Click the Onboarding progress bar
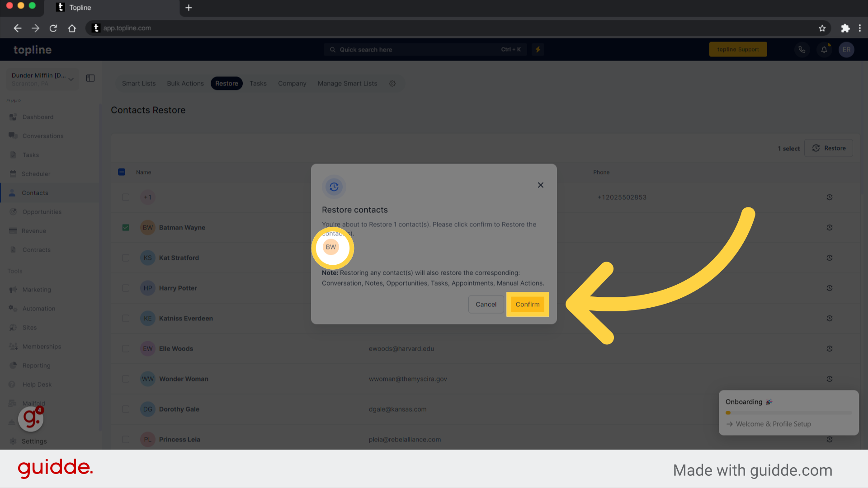The image size is (868, 488). coord(788,413)
